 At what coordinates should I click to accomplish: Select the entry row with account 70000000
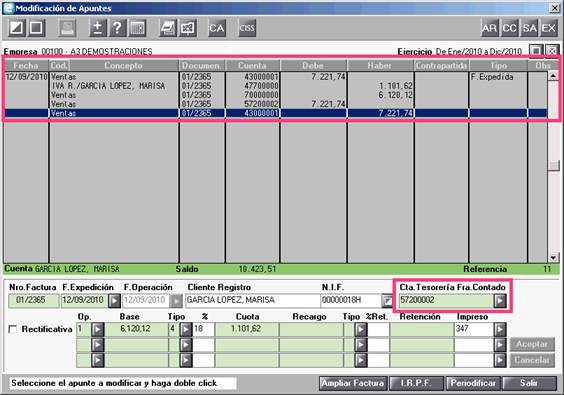click(276, 95)
